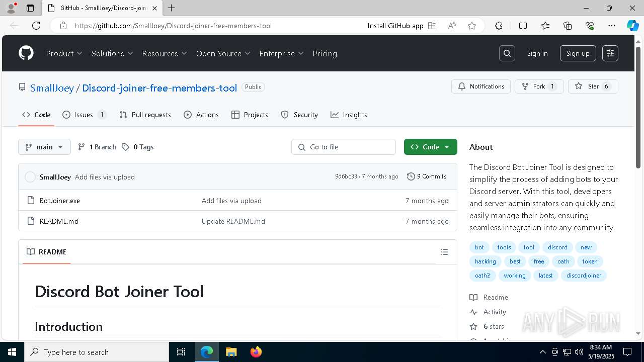The image size is (644, 362).
Task: Open the tab actions menu icon
Action: pyautogui.click(x=30, y=8)
